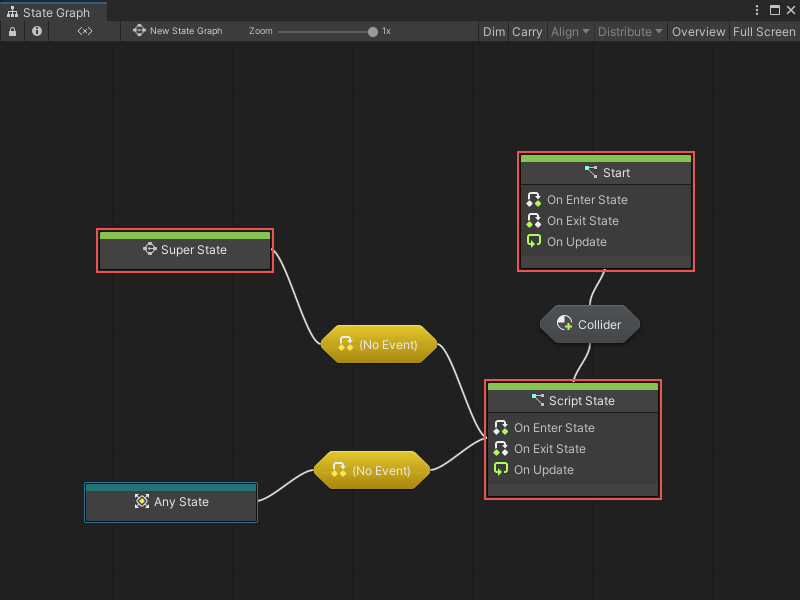Open graph info via the info icon

[x=36, y=31]
